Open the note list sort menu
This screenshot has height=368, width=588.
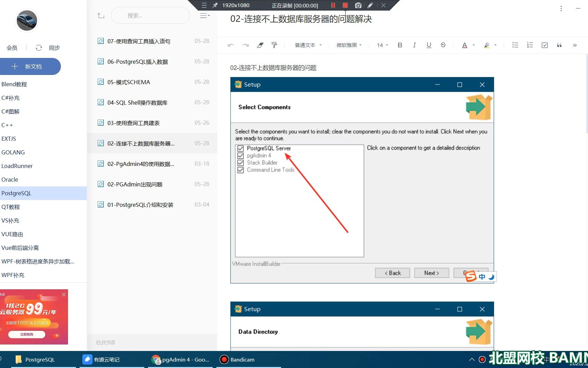click(205, 15)
